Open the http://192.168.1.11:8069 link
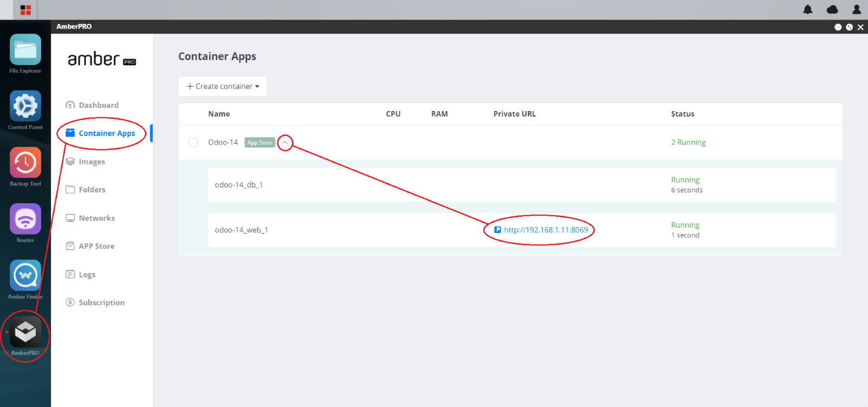868x407 pixels. click(x=546, y=230)
